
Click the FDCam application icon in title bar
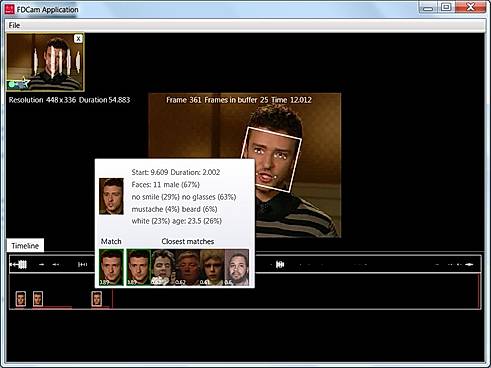pyautogui.click(x=10, y=9)
